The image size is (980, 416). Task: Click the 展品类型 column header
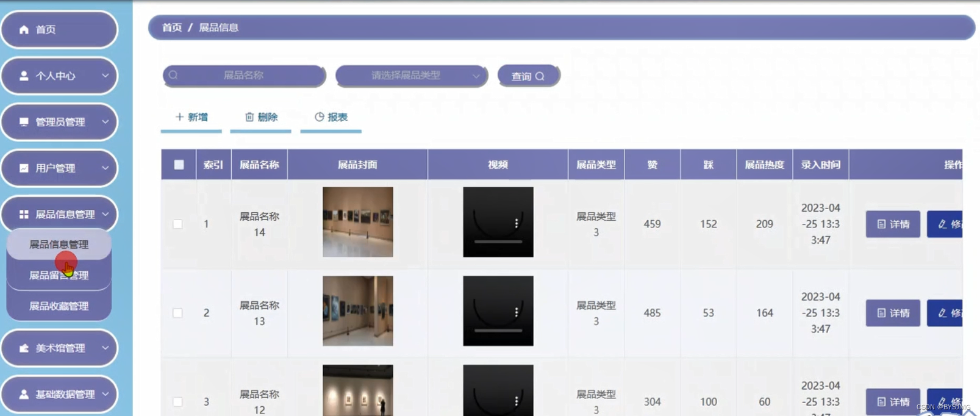click(596, 165)
